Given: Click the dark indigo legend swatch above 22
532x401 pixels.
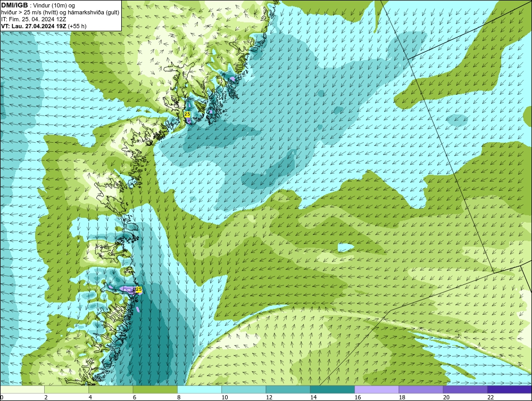Looking at the screenshot, I should [510, 389].
